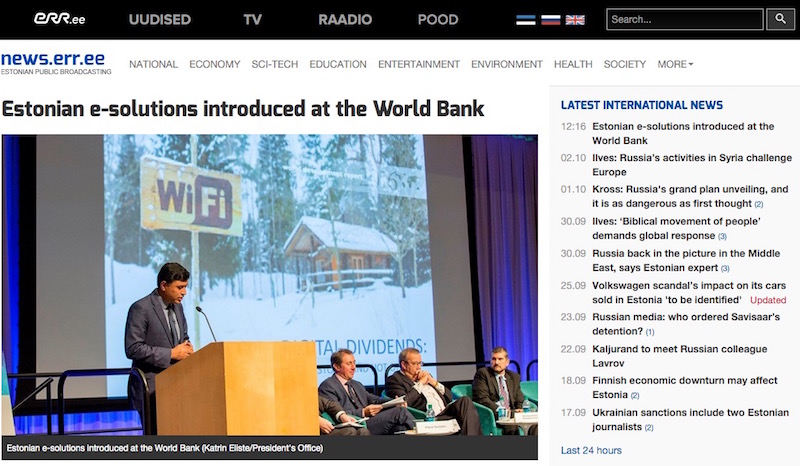Open Ilves story on Russia's Syria activities
800x466 pixels.
point(692,165)
